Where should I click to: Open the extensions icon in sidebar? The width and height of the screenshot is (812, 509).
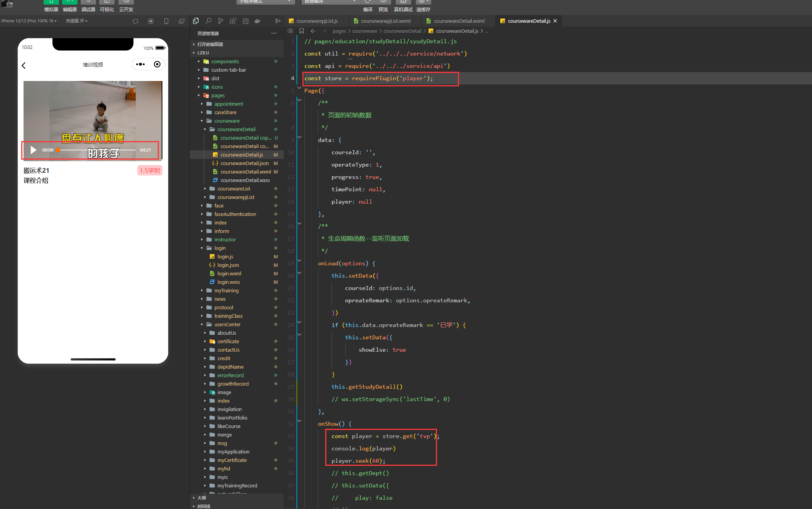pyautogui.click(x=233, y=21)
